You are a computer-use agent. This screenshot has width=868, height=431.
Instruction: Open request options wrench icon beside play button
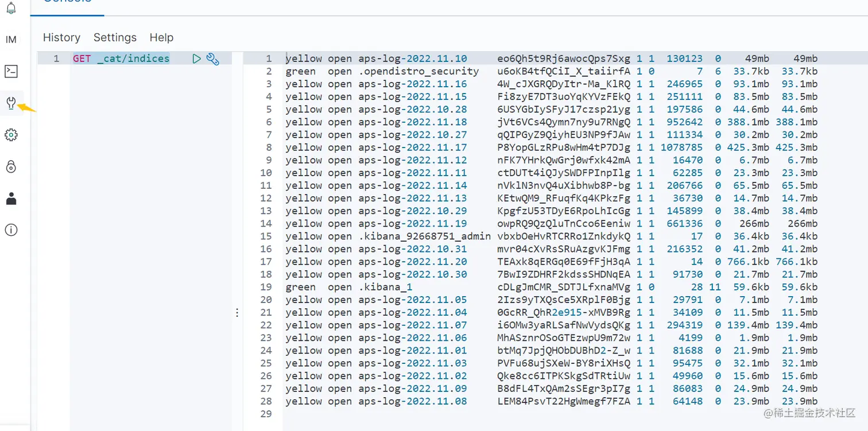pyautogui.click(x=212, y=59)
